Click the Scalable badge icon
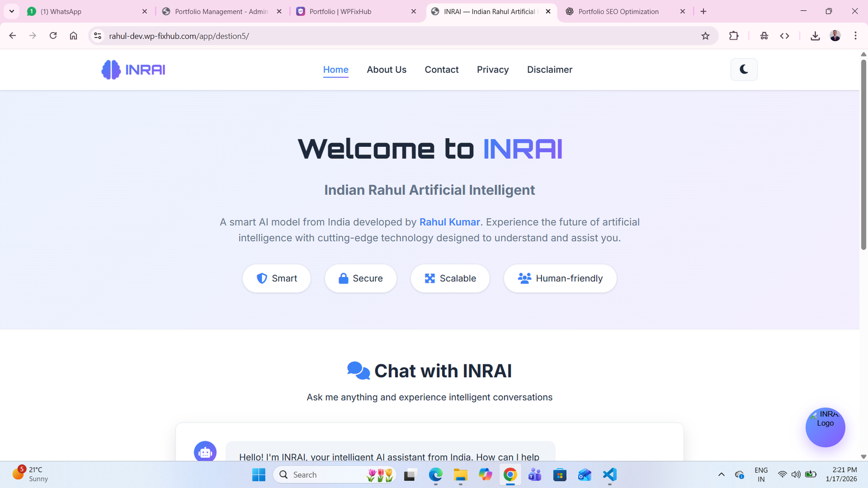This screenshot has height=488, width=868. 430,278
